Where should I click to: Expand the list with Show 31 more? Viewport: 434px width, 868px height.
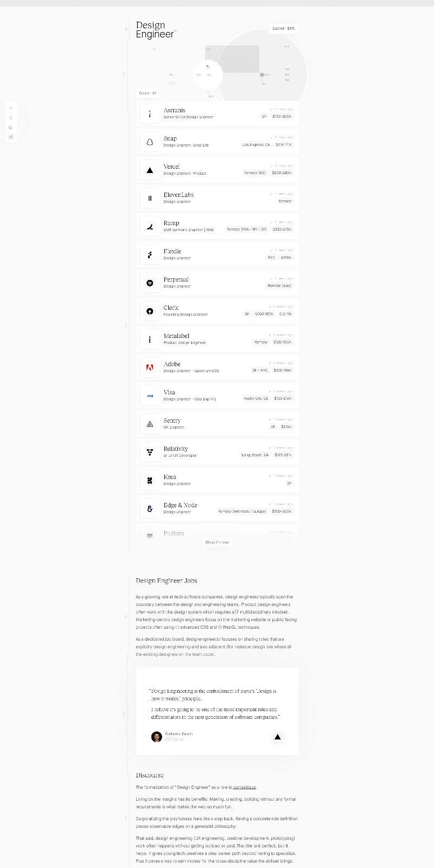(217, 542)
